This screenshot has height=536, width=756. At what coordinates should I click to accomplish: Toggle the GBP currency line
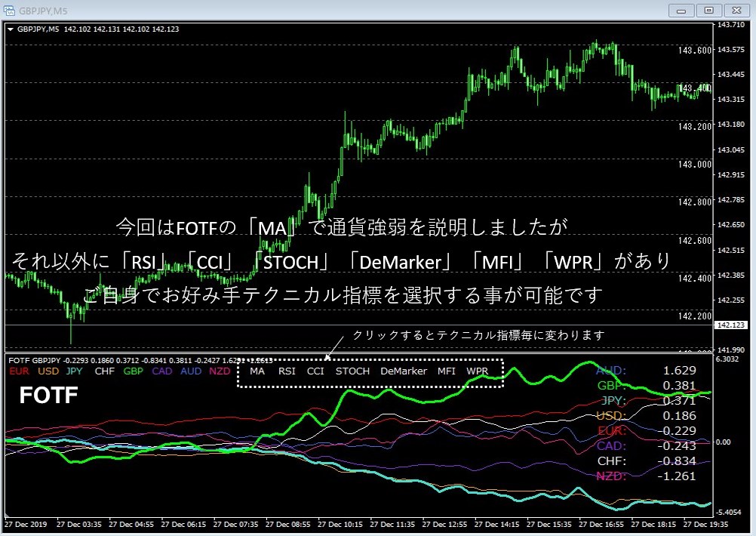pos(133,371)
